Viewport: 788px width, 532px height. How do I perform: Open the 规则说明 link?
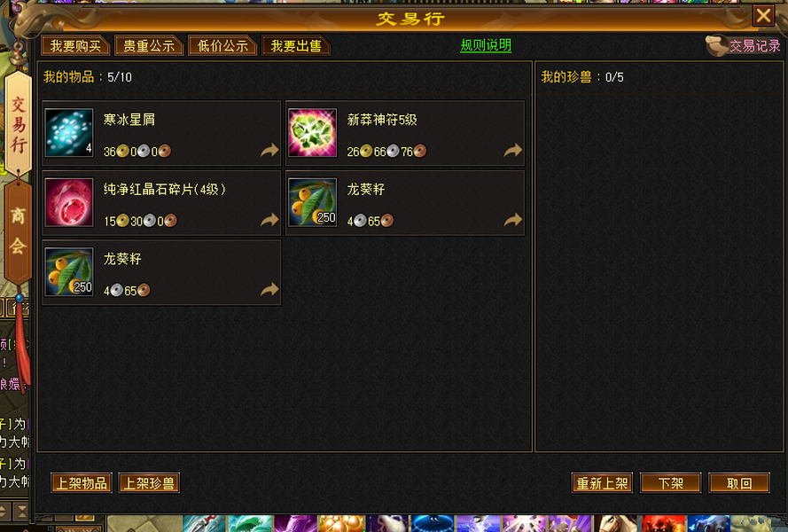pyautogui.click(x=486, y=45)
